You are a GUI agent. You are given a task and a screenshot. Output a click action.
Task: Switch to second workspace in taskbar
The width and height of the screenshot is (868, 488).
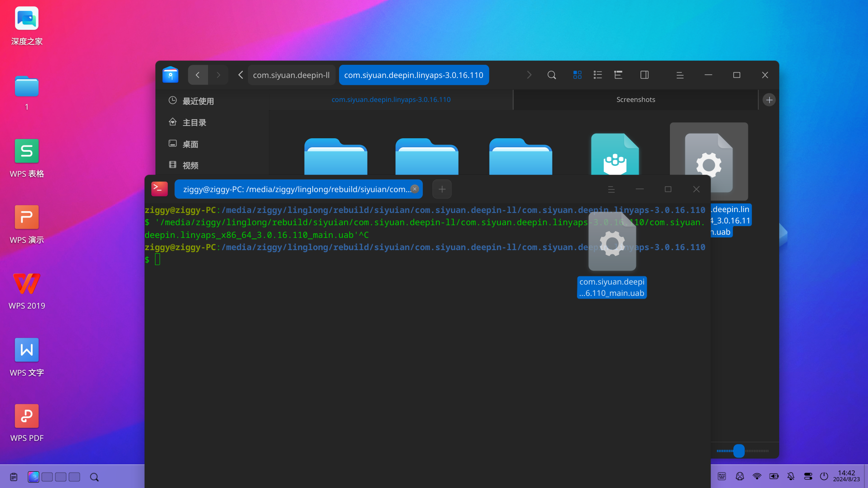(47, 477)
